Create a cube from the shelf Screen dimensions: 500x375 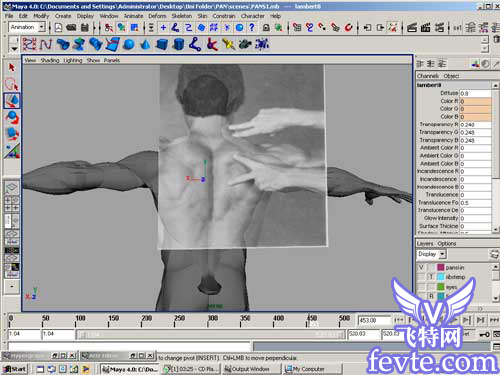[x=162, y=44]
